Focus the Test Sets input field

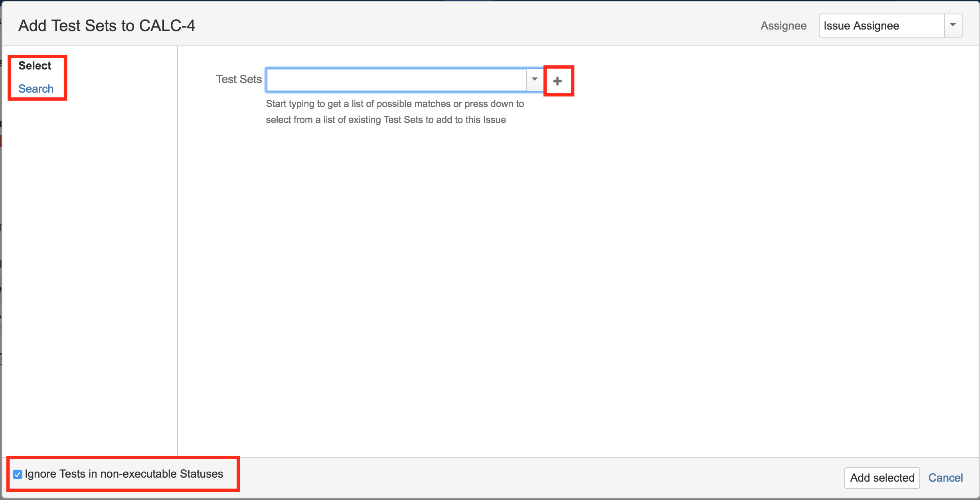click(x=396, y=80)
